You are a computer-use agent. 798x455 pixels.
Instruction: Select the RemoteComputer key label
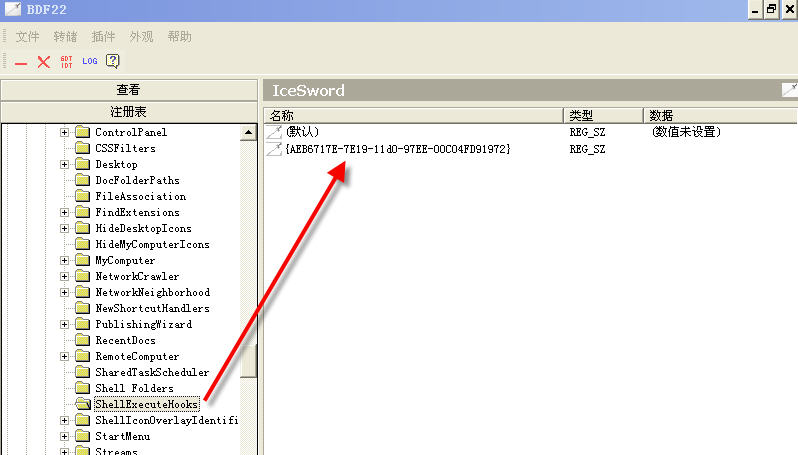tap(137, 356)
